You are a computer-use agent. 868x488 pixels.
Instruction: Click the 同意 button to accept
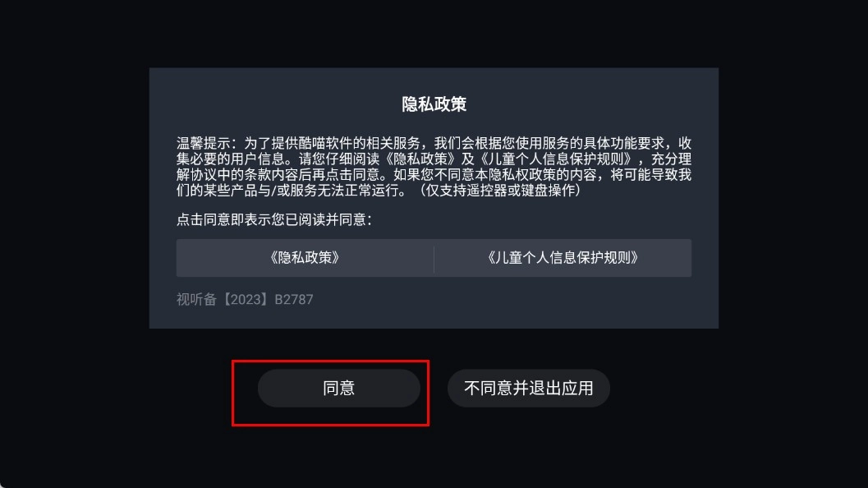pos(338,389)
